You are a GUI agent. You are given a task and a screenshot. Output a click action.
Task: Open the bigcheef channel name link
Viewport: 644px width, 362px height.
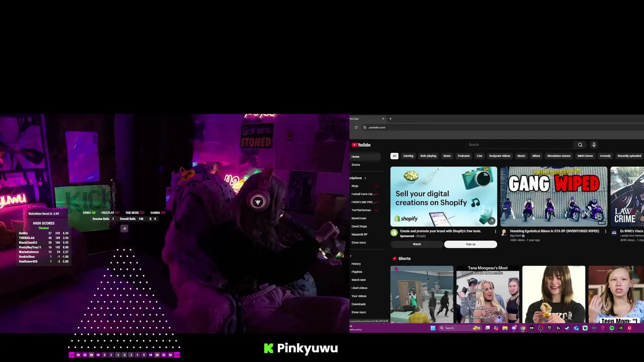(516, 236)
